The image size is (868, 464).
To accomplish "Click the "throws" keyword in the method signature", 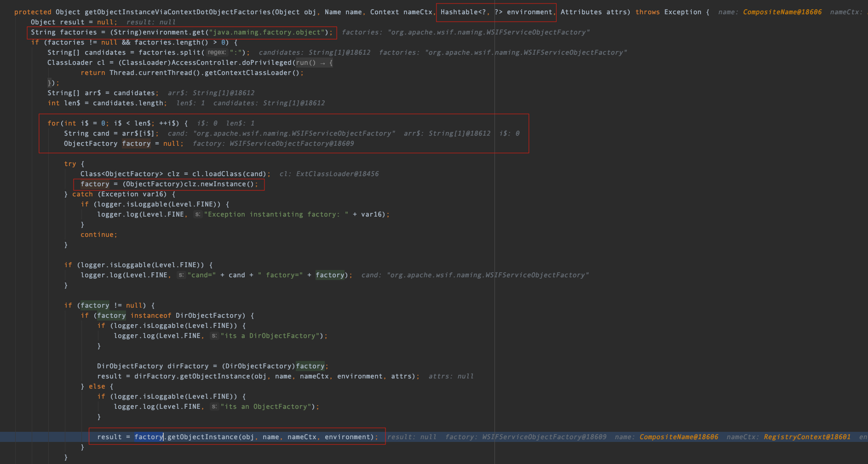I will [x=647, y=12].
